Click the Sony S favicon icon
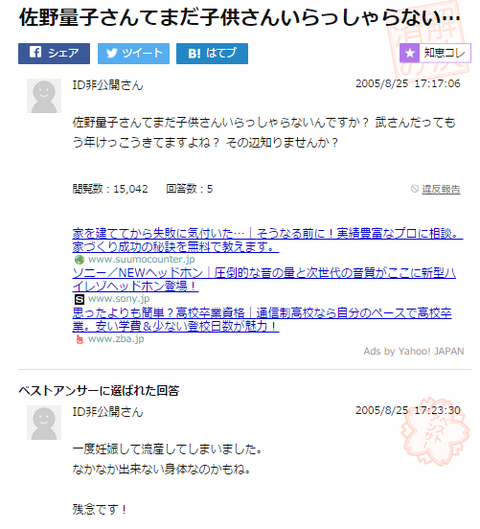480x529 pixels. [79, 299]
